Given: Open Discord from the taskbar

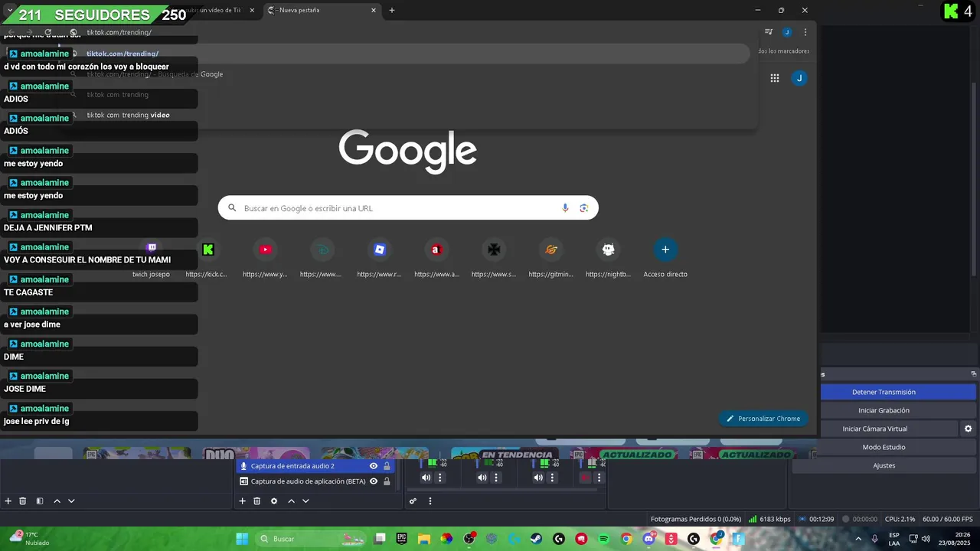Looking at the screenshot, I should [x=649, y=539].
